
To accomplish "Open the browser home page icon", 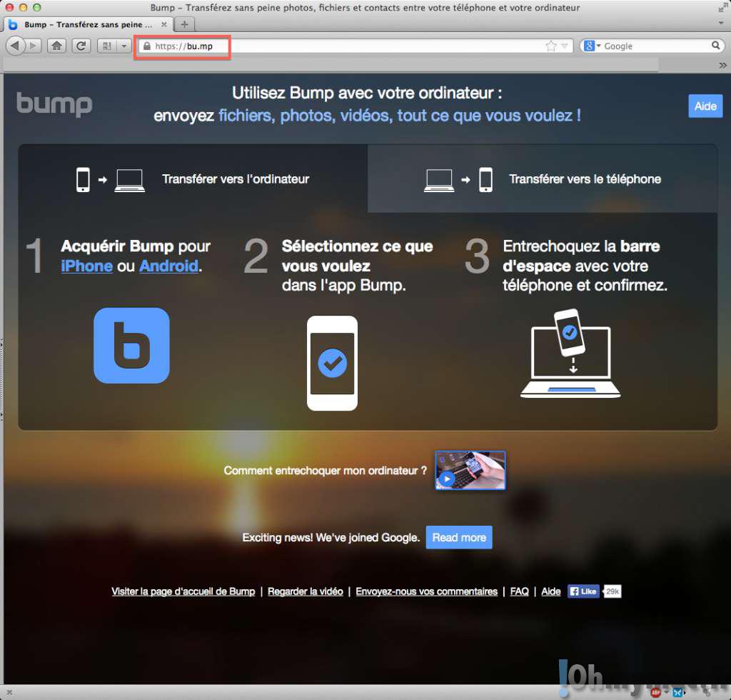I will [57, 46].
